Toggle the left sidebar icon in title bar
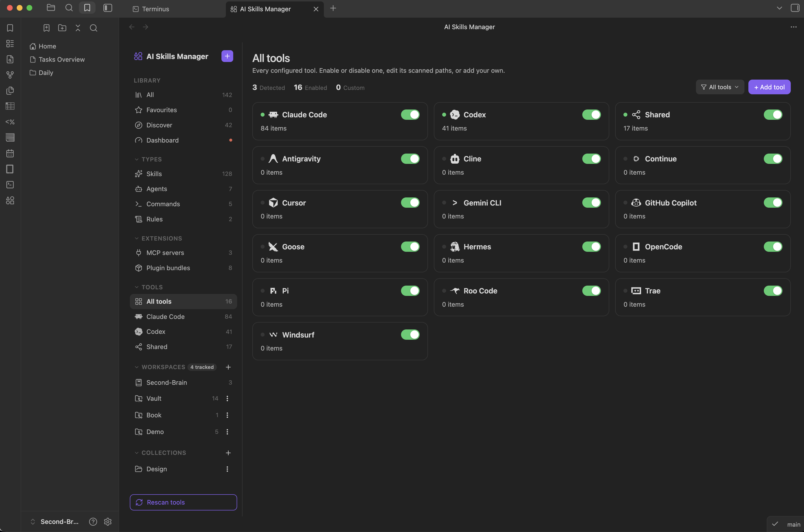 pyautogui.click(x=108, y=8)
